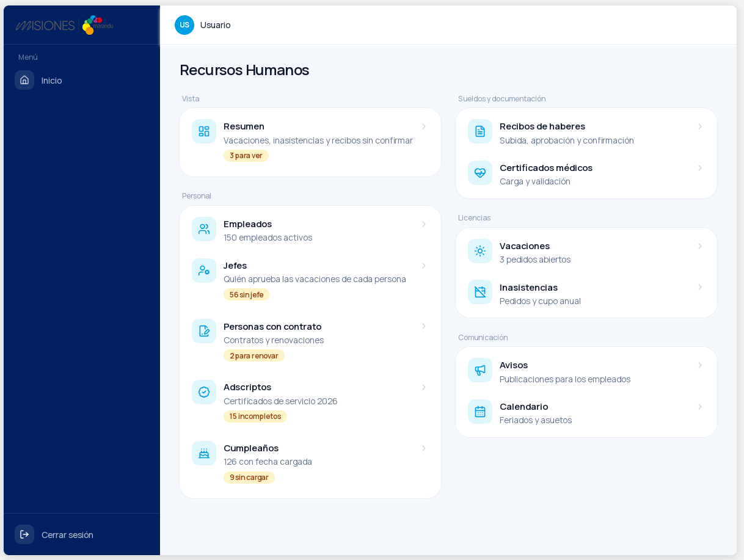Click the Certificados médicos heart icon
Image resolution: width=744 pixels, height=560 pixels.
pyautogui.click(x=480, y=173)
